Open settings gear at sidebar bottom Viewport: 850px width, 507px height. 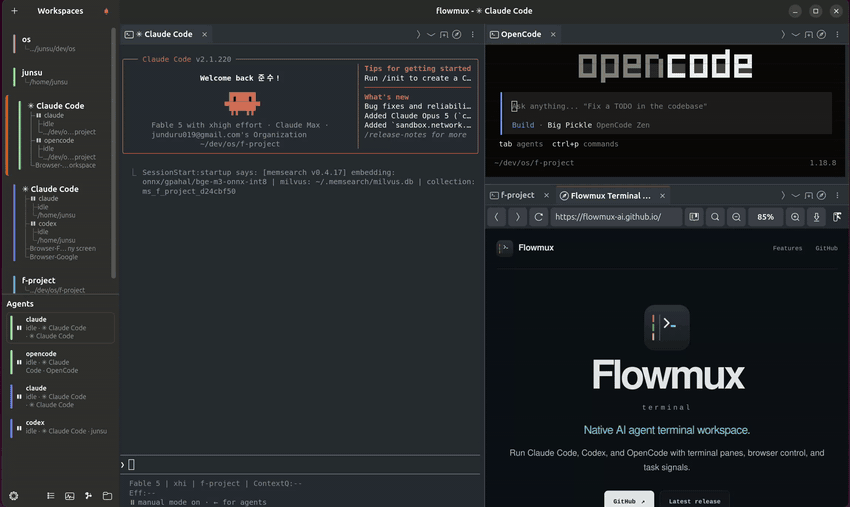coord(14,496)
